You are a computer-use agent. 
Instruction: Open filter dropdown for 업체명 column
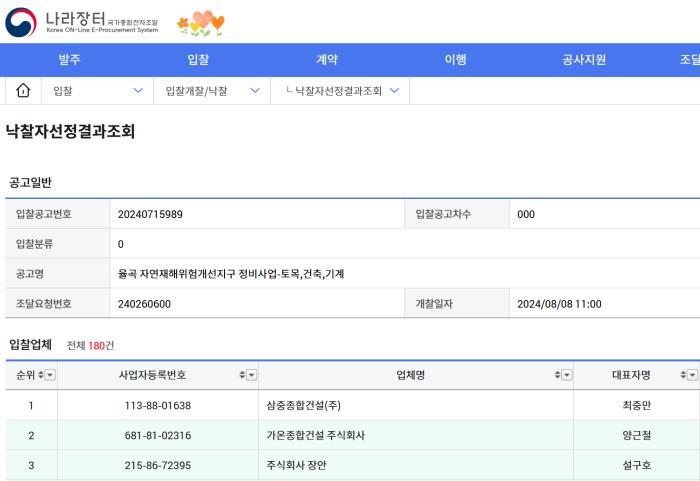tap(568, 375)
